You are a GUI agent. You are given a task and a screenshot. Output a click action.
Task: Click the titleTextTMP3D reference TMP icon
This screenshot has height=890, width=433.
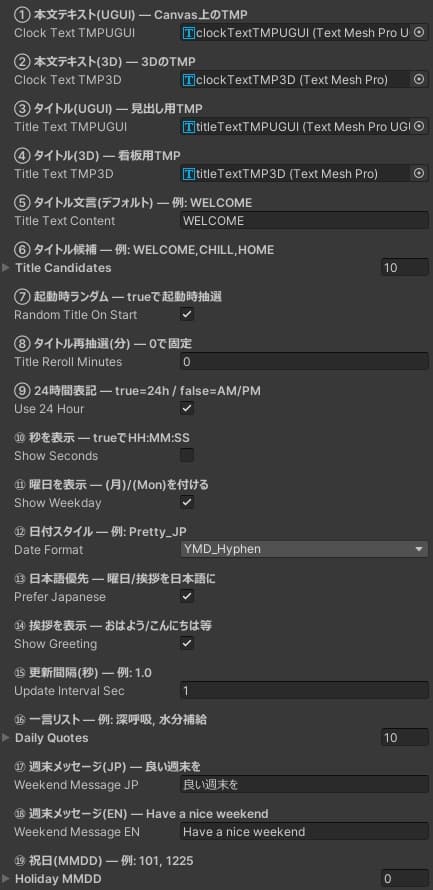coord(188,174)
